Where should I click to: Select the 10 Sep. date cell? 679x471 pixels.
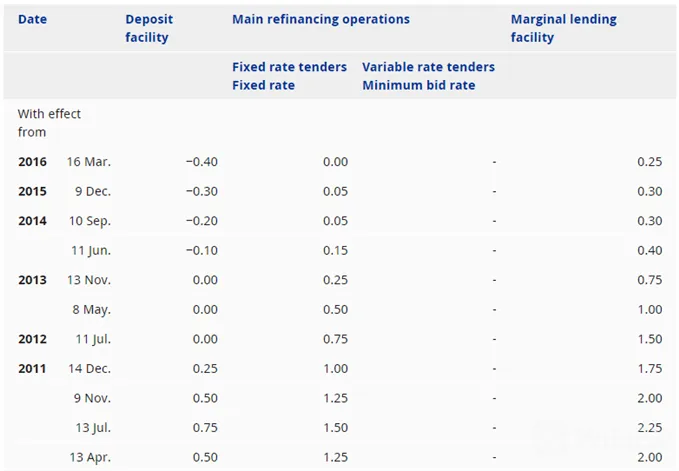tap(90, 221)
